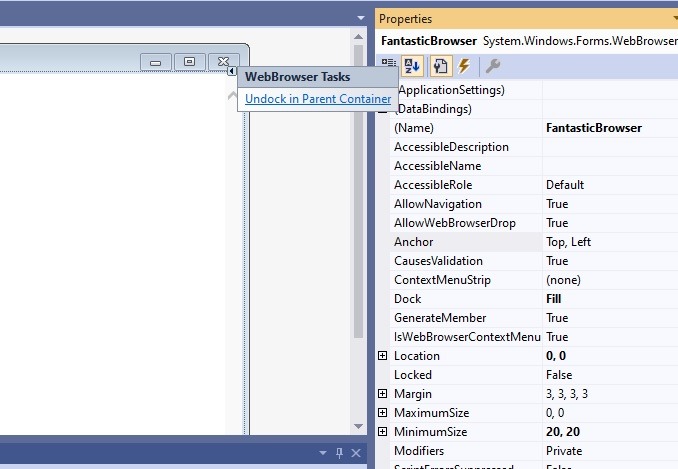Screen dimensions: 678x469
Task: Edit the FantasticBrowser name value
Action: point(594,128)
